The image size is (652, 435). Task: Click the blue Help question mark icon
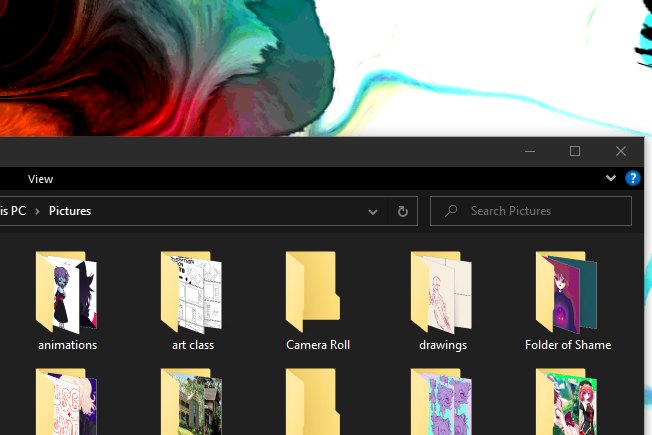point(632,179)
